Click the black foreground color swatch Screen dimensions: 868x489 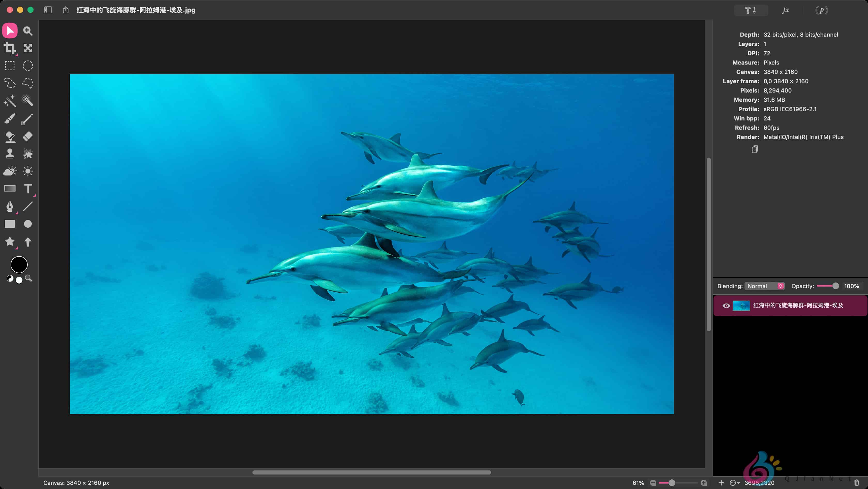tap(19, 265)
